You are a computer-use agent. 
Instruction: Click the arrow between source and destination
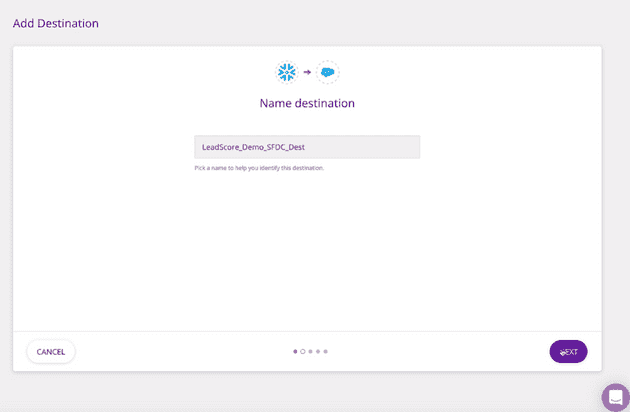[307, 72]
